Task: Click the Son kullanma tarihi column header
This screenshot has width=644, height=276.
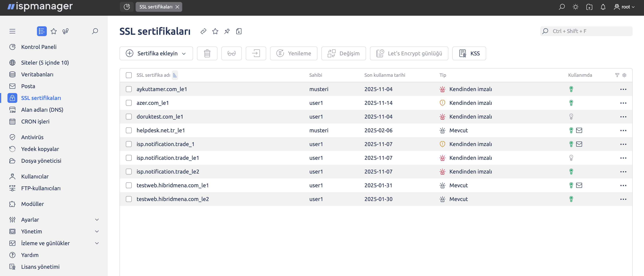Action: pos(385,75)
